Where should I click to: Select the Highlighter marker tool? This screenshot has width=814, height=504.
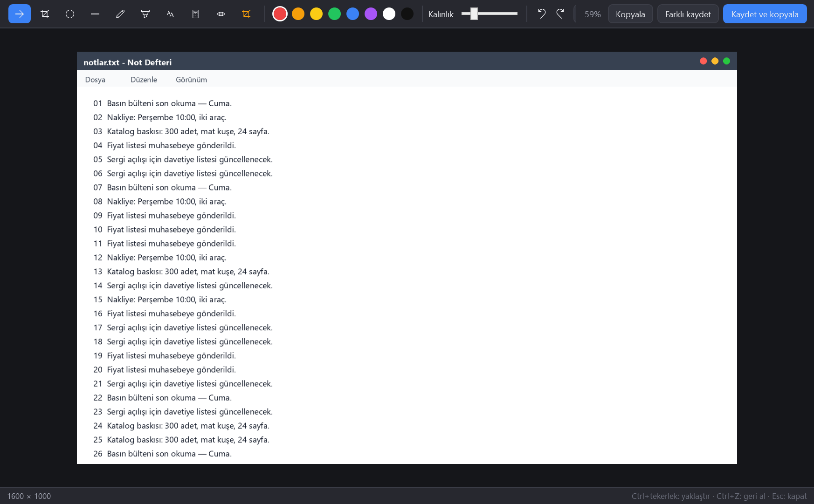click(x=145, y=14)
